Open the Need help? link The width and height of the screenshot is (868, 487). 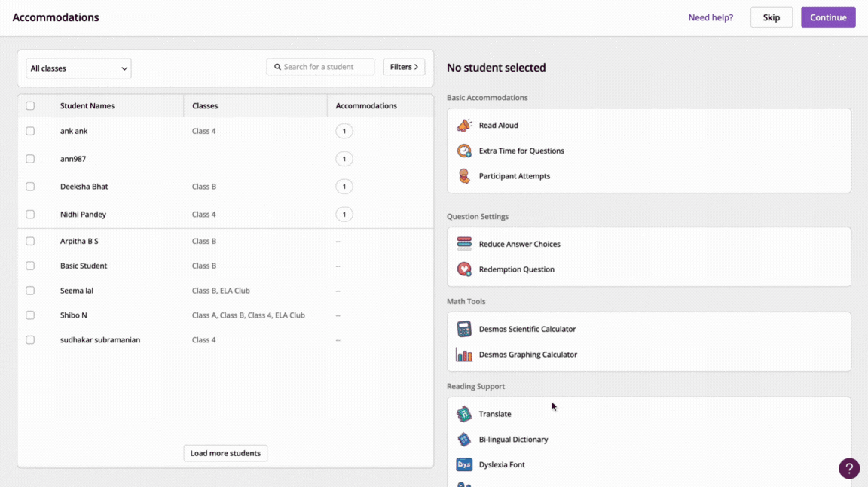click(711, 17)
